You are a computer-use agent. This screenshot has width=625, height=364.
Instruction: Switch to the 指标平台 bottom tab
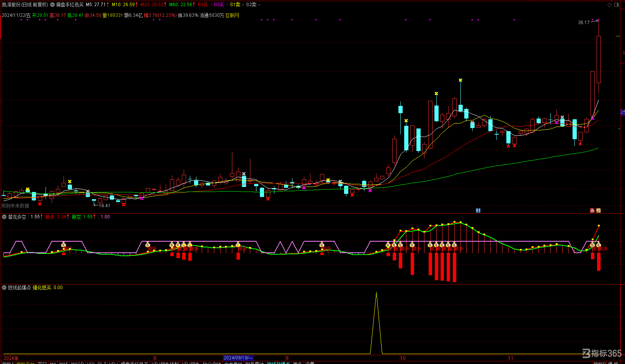(25, 362)
